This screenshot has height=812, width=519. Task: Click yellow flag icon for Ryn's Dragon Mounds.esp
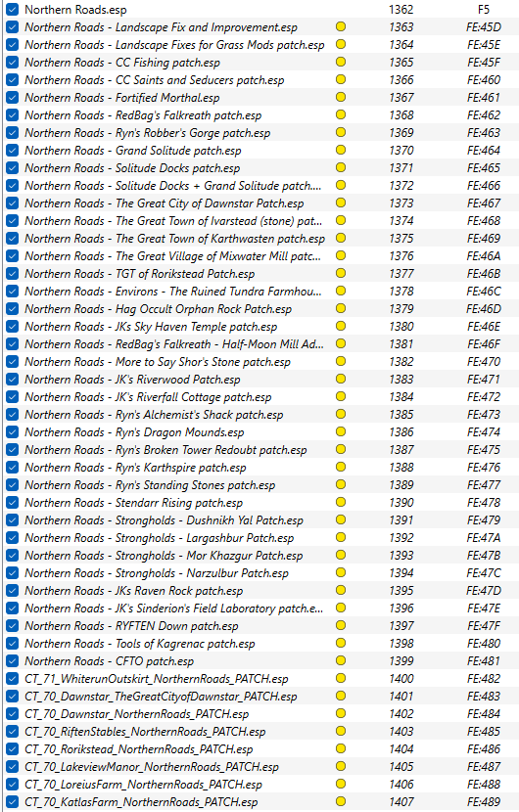tap(341, 431)
